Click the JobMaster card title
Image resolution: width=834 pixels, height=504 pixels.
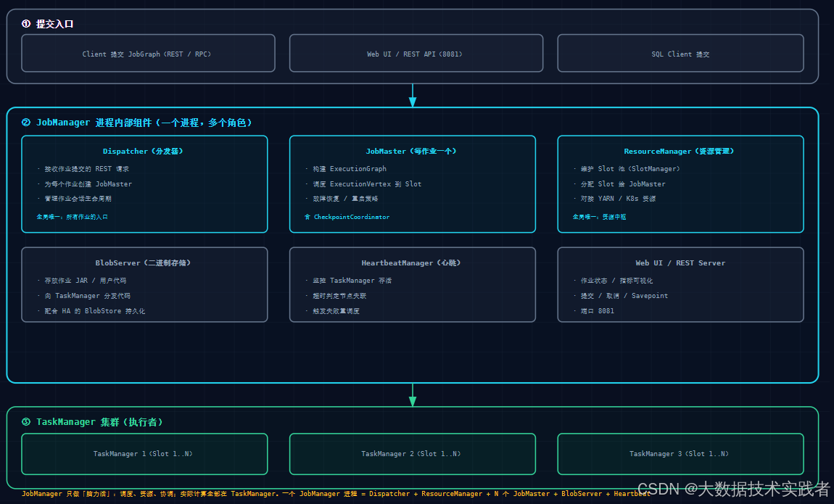[411, 151]
